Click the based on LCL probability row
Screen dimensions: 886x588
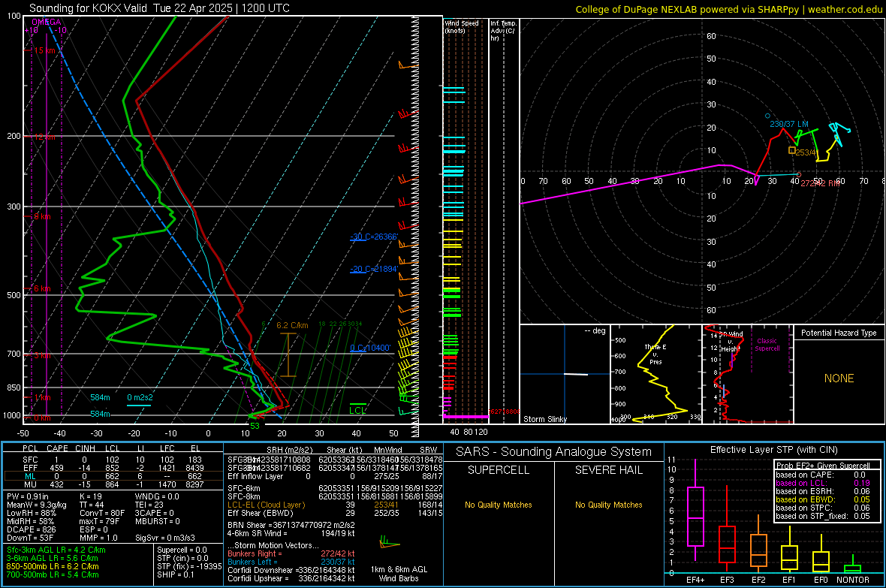(823, 484)
